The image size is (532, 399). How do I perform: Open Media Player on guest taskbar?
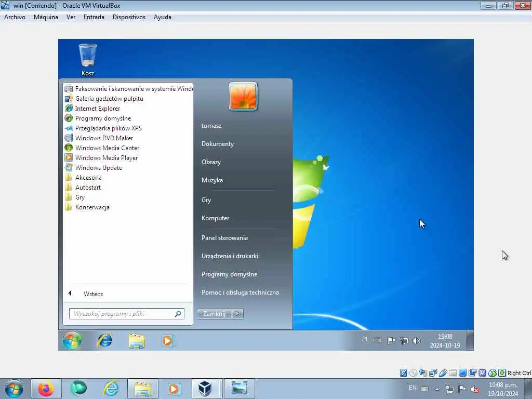coord(168,341)
